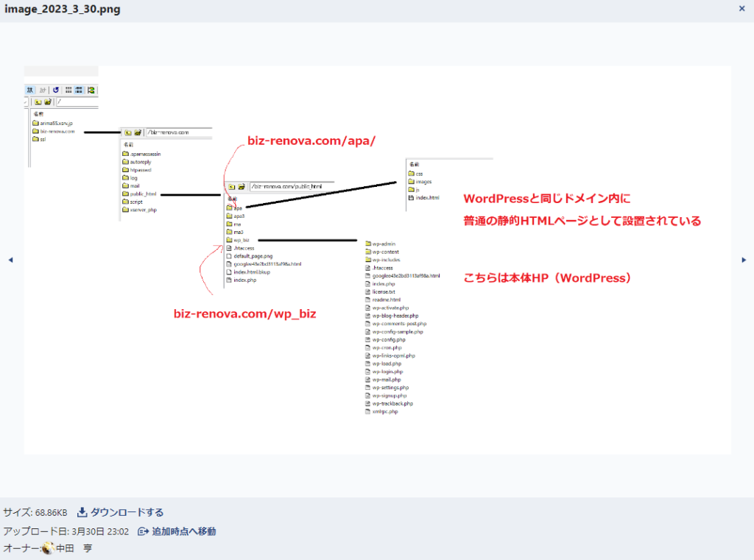The height and width of the screenshot is (560, 754).
Task: Click wp-signup.php in the file list
Action: pyautogui.click(x=386, y=396)
